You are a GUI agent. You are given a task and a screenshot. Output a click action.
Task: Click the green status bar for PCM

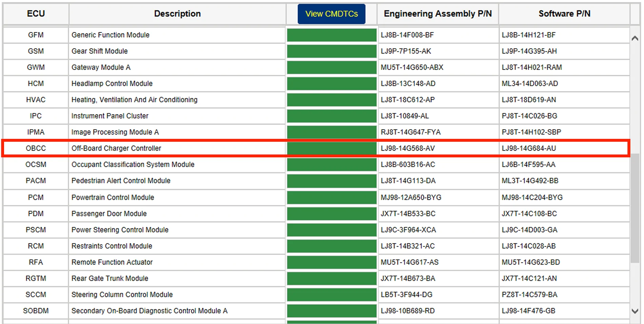click(331, 197)
